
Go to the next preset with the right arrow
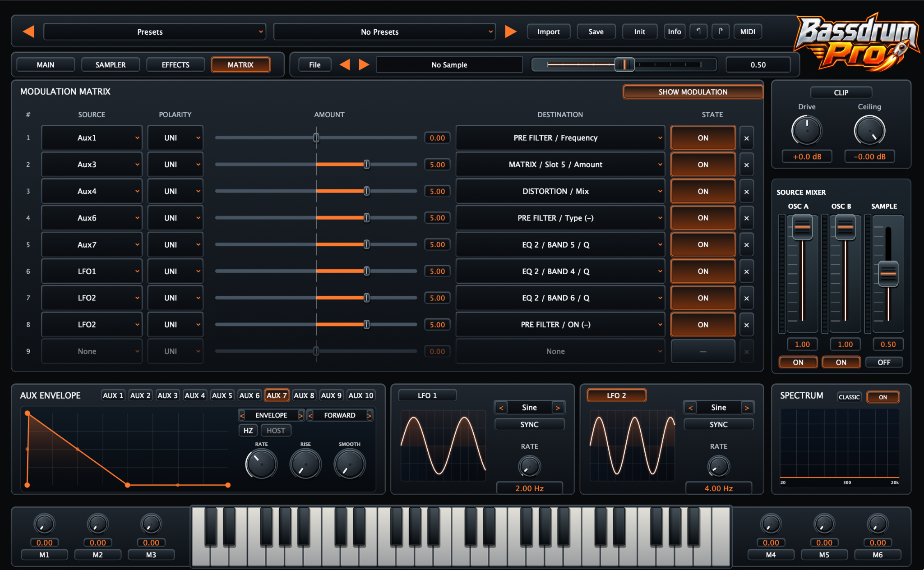pyautogui.click(x=511, y=32)
